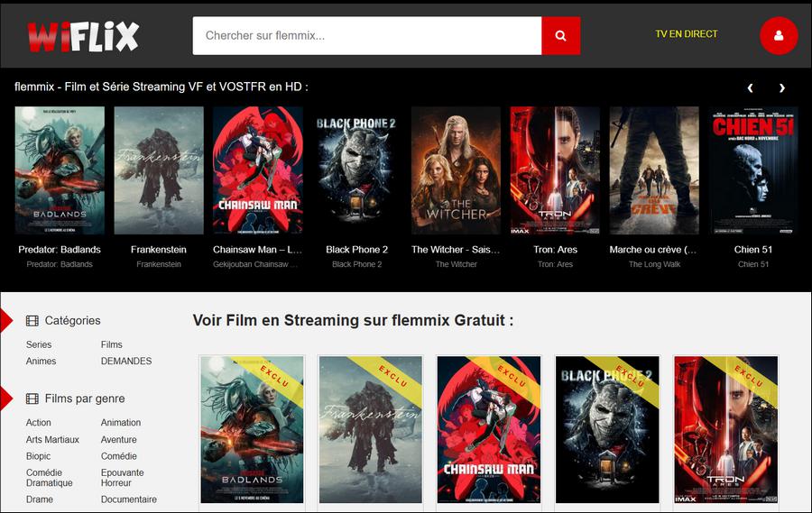Viewport: 812px width, 513px height.
Task: Select the Drame genre
Action: [x=40, y=499]
